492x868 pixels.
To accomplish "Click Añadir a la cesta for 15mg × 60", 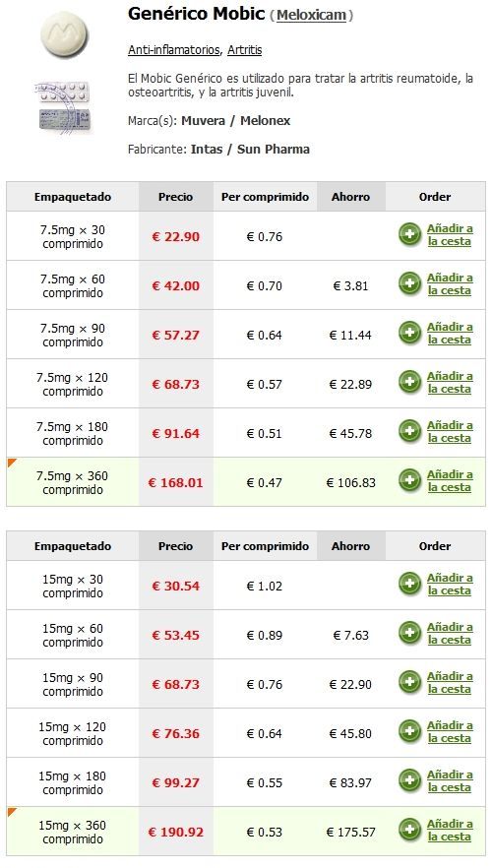I will pos(450,634).
